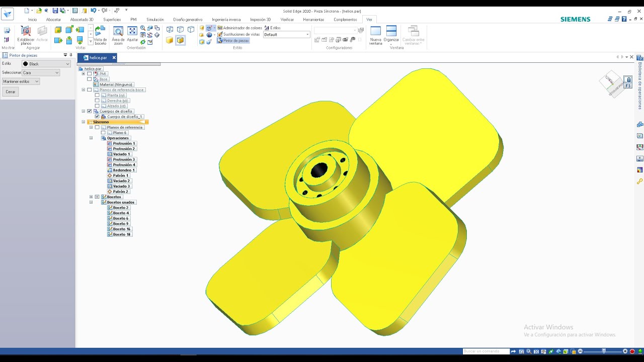Switch to the Abocetar ribbon tab

(x=53, y=20)
